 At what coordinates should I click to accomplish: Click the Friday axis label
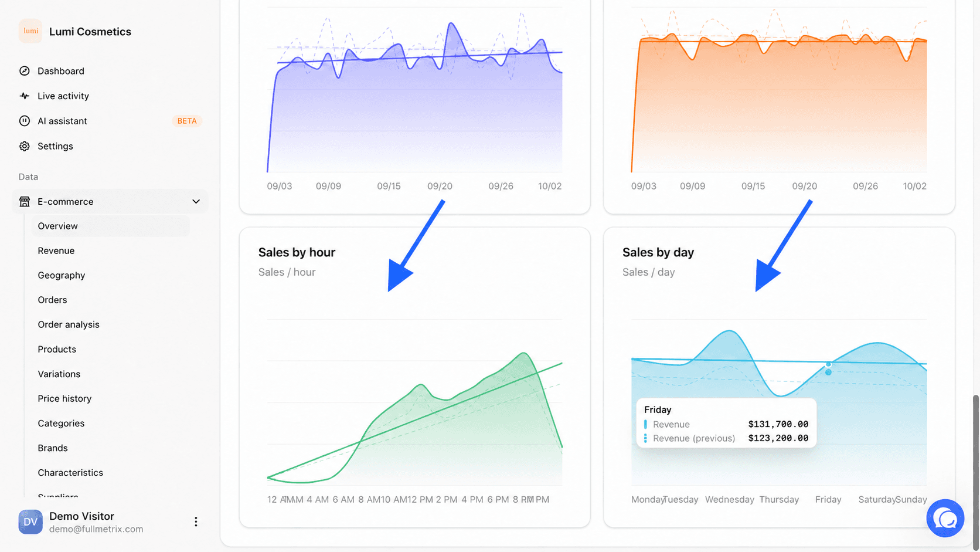coord(828,499)
